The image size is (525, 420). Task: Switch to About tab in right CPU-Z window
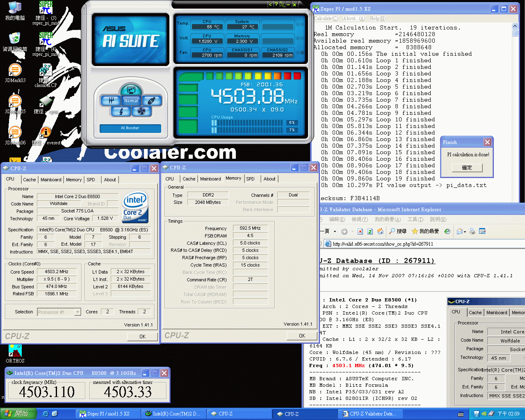269,179
